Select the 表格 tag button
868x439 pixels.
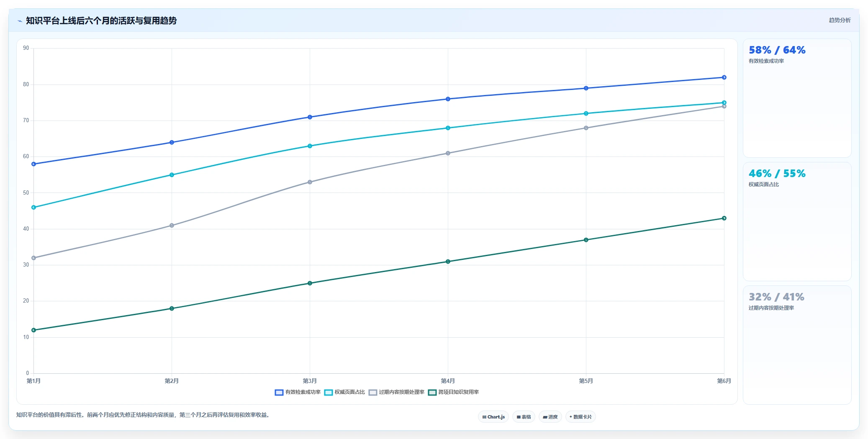(524, 417)
